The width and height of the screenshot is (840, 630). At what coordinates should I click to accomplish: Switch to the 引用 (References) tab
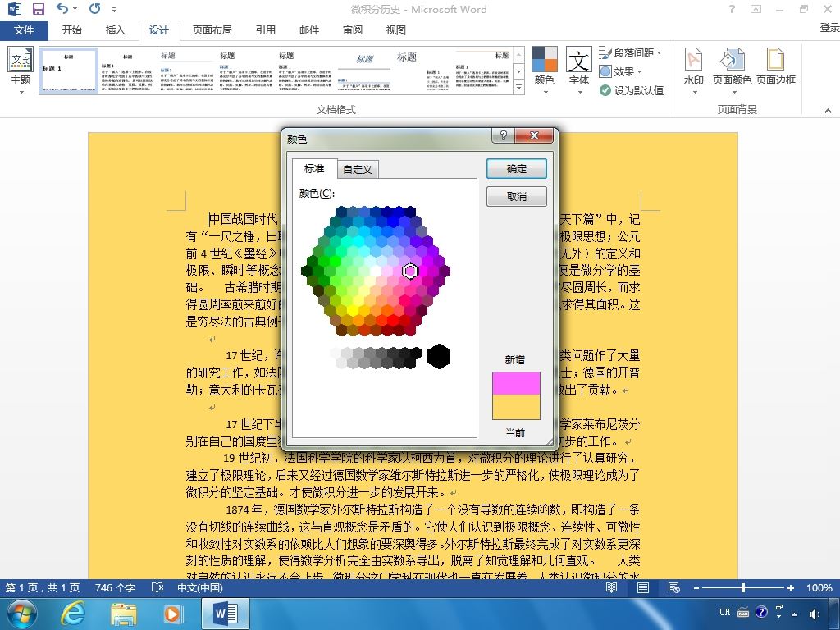(265, 30)
